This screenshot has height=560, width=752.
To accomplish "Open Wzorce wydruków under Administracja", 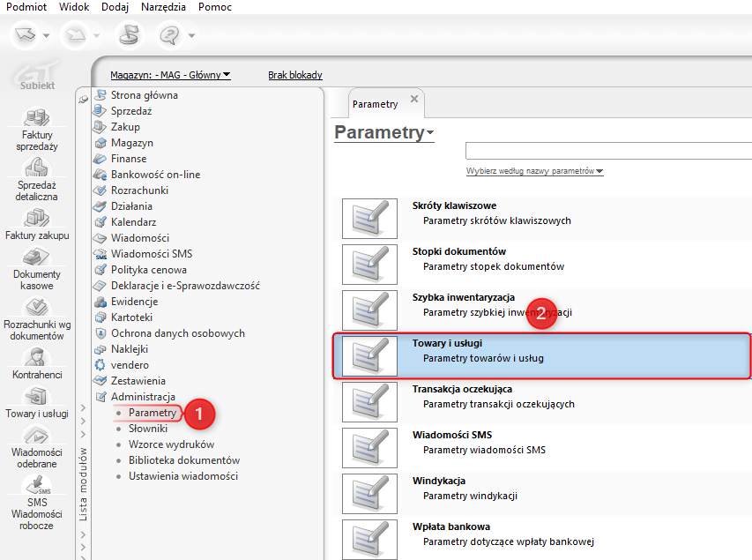I will [x=171, y=444].
